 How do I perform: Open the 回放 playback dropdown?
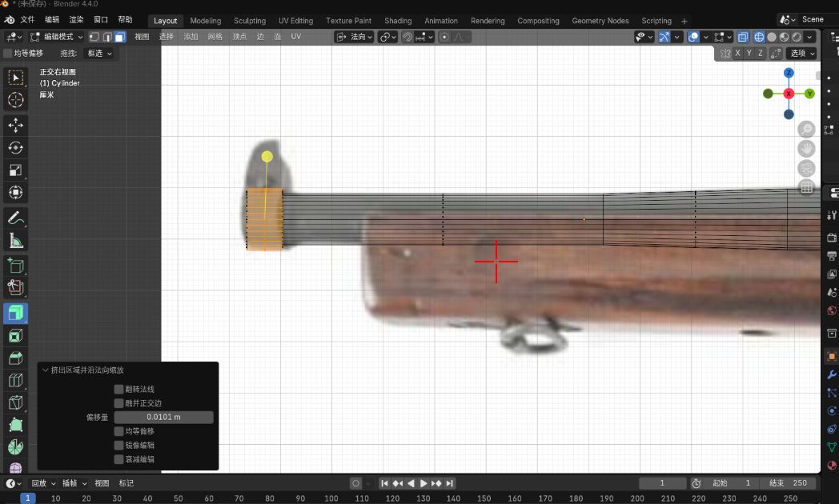tap(43, 483)
